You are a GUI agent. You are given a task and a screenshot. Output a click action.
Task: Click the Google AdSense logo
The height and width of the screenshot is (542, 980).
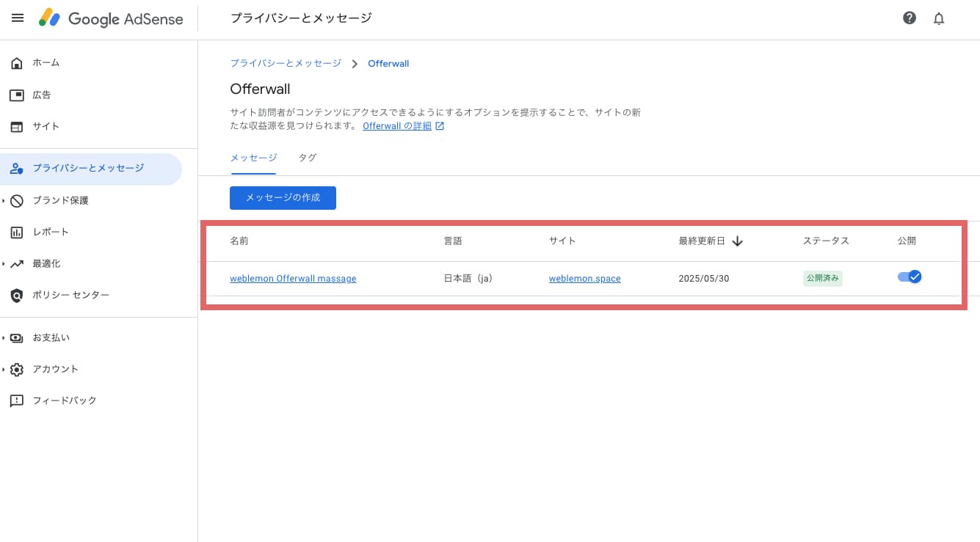point(111,18)
